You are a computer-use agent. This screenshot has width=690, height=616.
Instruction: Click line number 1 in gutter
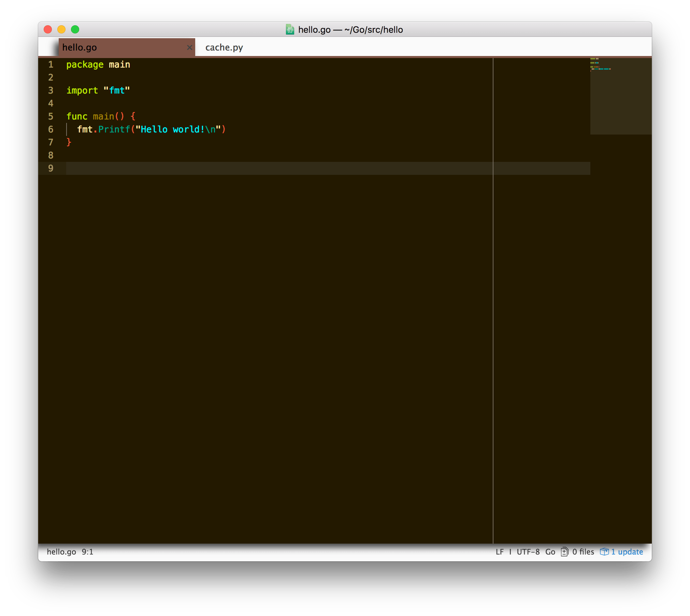(51, 65)
